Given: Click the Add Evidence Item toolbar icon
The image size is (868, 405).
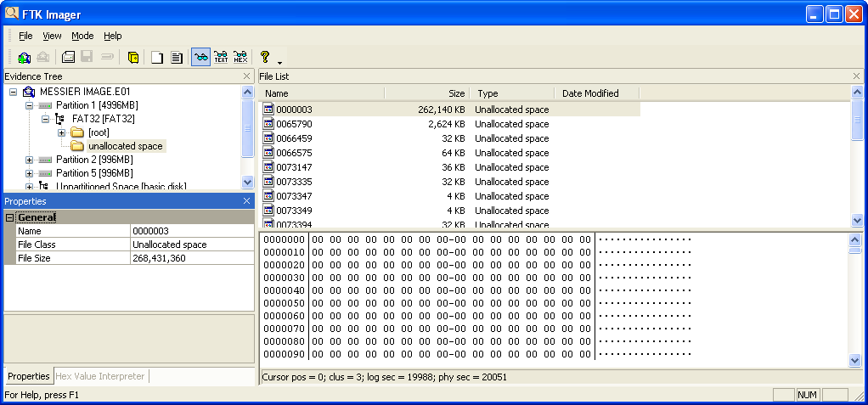Looking at the screenshot, I should pos(25,57).
